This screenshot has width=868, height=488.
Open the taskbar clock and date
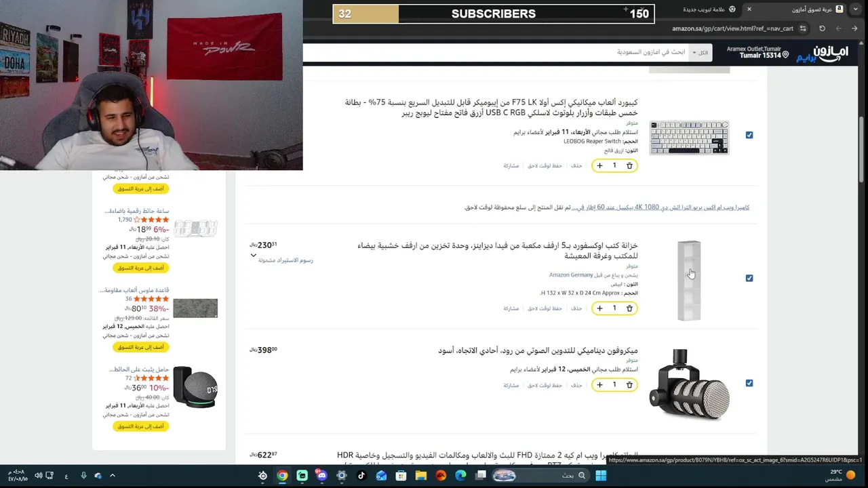click(x=16, y=476)
